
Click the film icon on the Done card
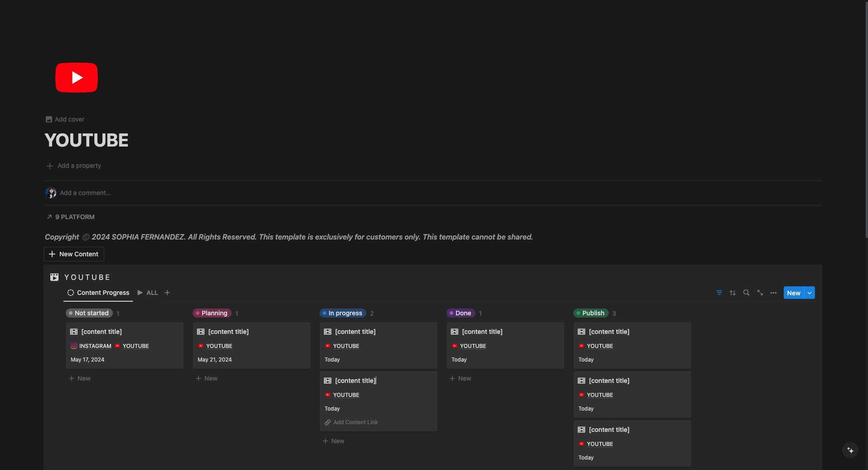(x=455, y=332)
